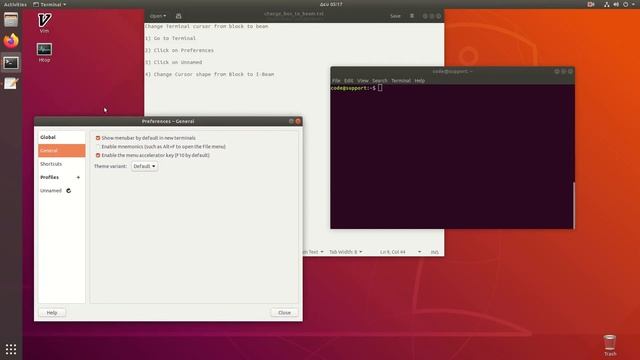Screen dimensions: 640x360
Task: Select Shortcuts in the Preferences sidebar
Action: point(62,164)
